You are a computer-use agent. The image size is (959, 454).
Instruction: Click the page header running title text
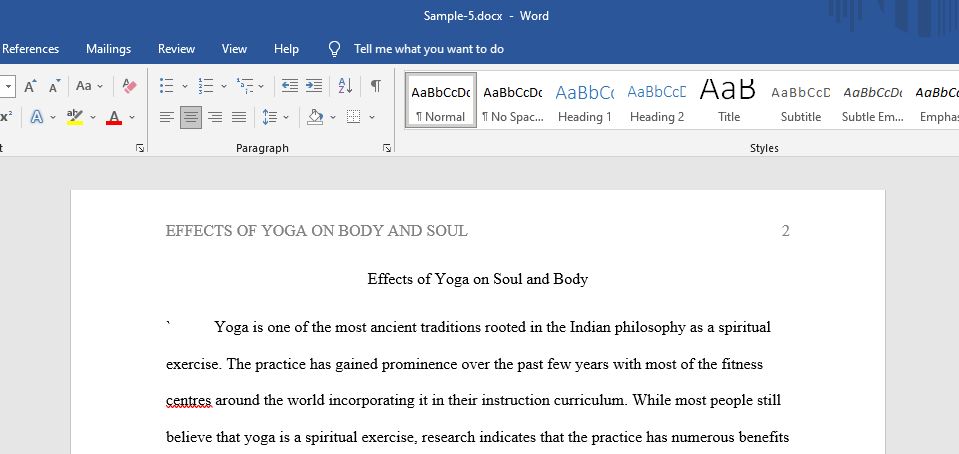point(317,231)
